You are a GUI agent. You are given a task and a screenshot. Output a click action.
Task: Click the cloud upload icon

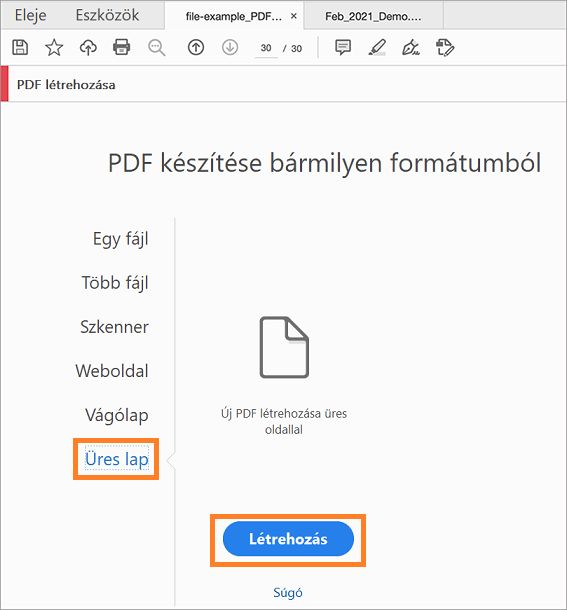[x=88, y=47]
